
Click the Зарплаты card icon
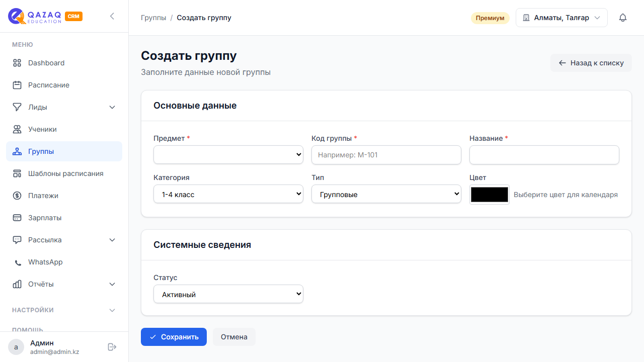(17, 218)
